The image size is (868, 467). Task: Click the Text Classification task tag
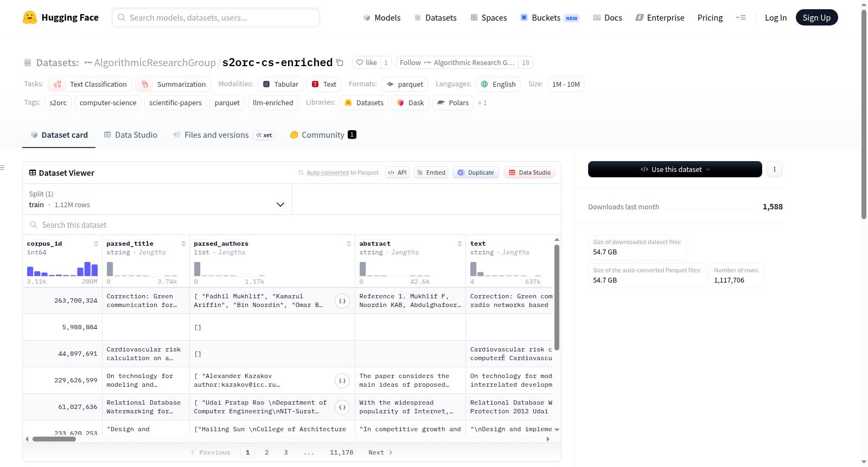tap(90, 84)
